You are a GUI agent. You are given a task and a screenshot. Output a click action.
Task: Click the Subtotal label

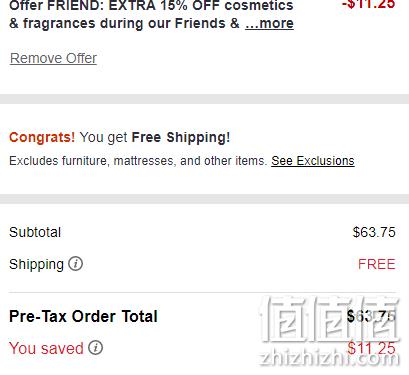coord(35,232)
